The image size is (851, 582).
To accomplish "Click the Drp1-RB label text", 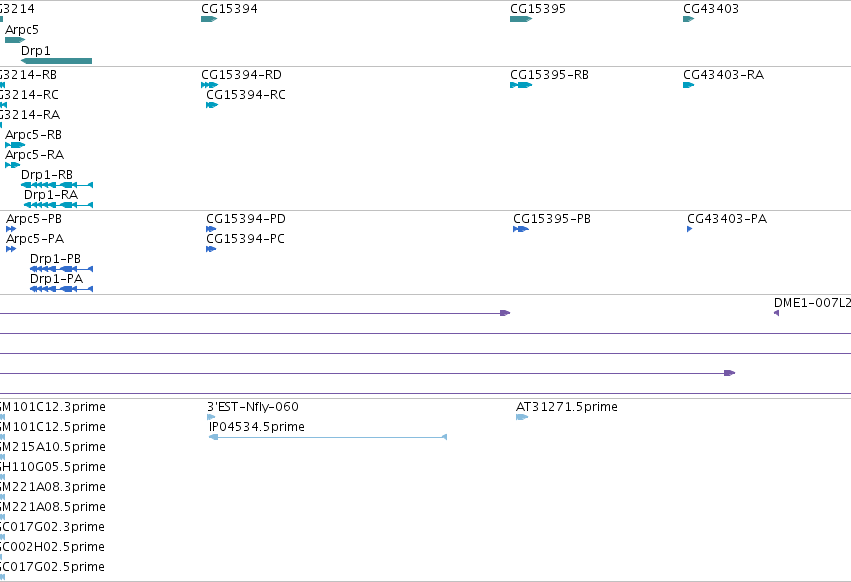I will point(47,175).
